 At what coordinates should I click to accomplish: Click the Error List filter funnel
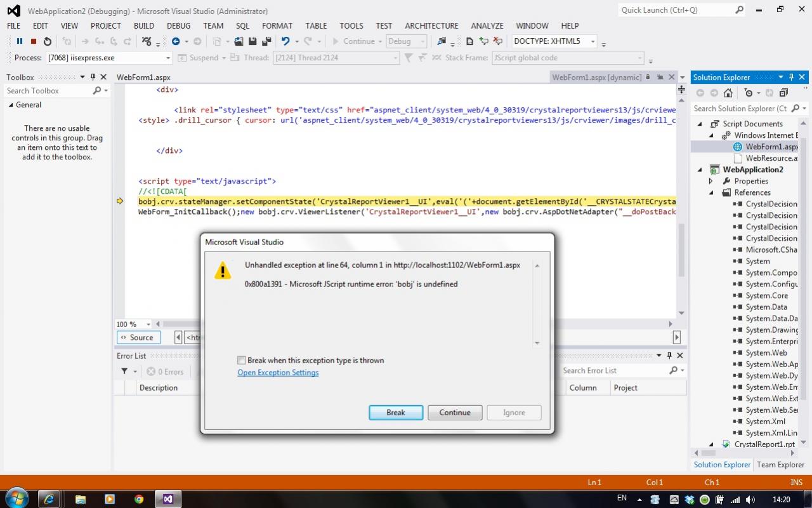125,371
